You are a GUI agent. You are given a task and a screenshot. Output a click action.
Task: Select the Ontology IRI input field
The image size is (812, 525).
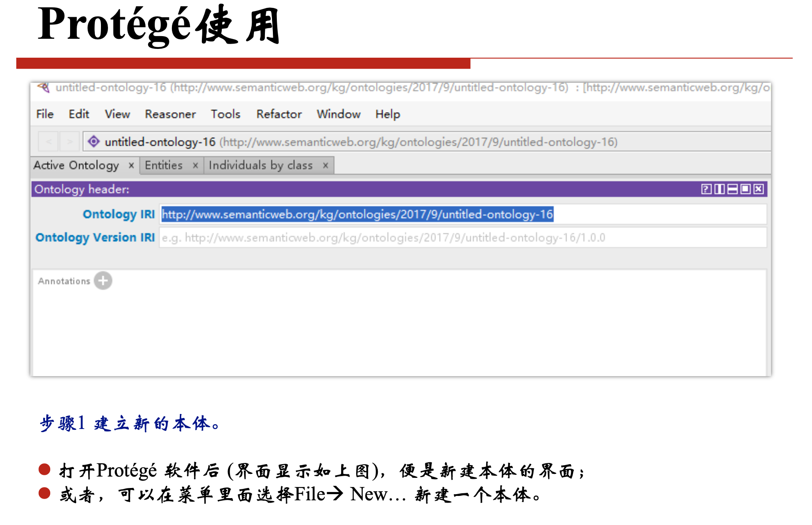pos(357,214)
